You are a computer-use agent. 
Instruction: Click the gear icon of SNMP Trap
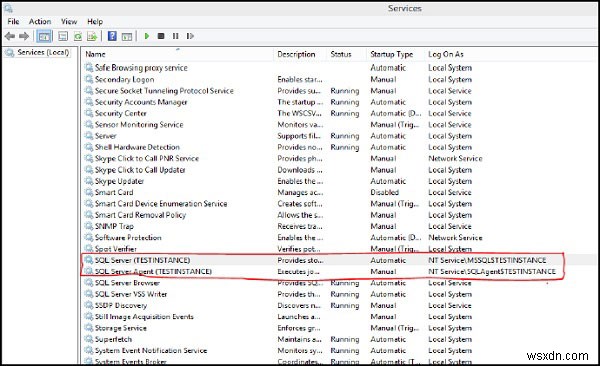89,226
